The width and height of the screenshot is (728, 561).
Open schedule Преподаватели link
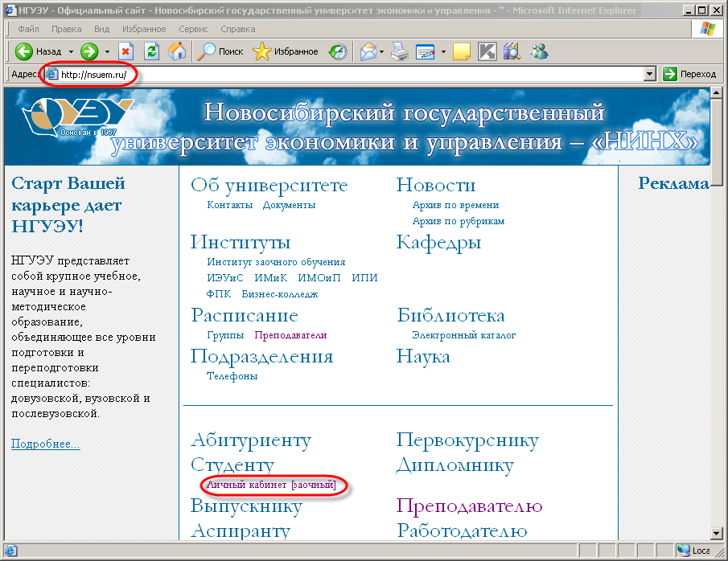(x=290, y=335)
